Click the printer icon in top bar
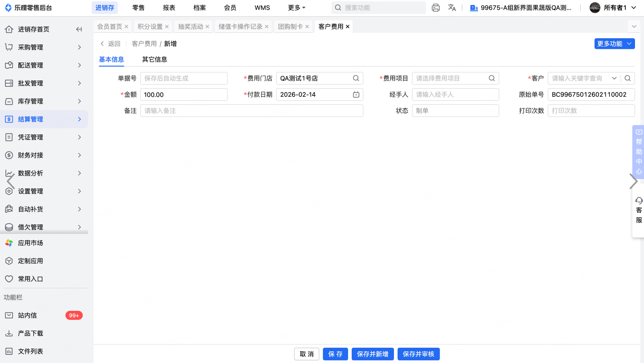 pyautogui.click(x=435, y=8)
